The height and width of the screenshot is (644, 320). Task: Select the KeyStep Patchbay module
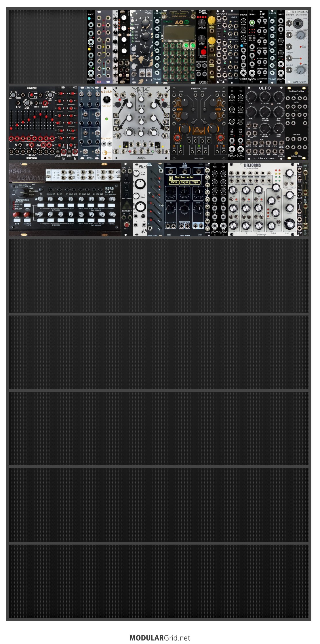[x=297, y=123]
